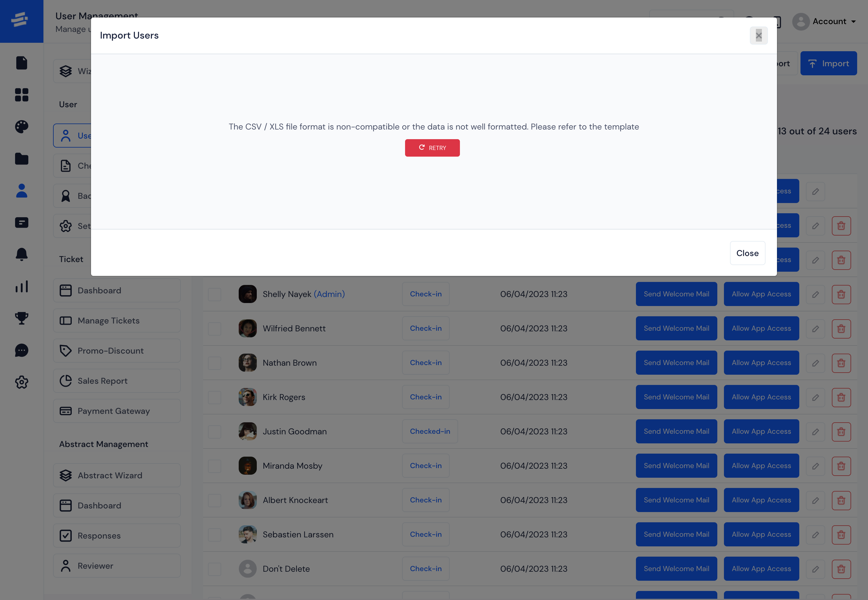Image resolution: width=868 pixels, height=600 pixels.
Task: Toggle Check-in for Nathan Brown
Action: pyautogui.click(x=426, y=363)
